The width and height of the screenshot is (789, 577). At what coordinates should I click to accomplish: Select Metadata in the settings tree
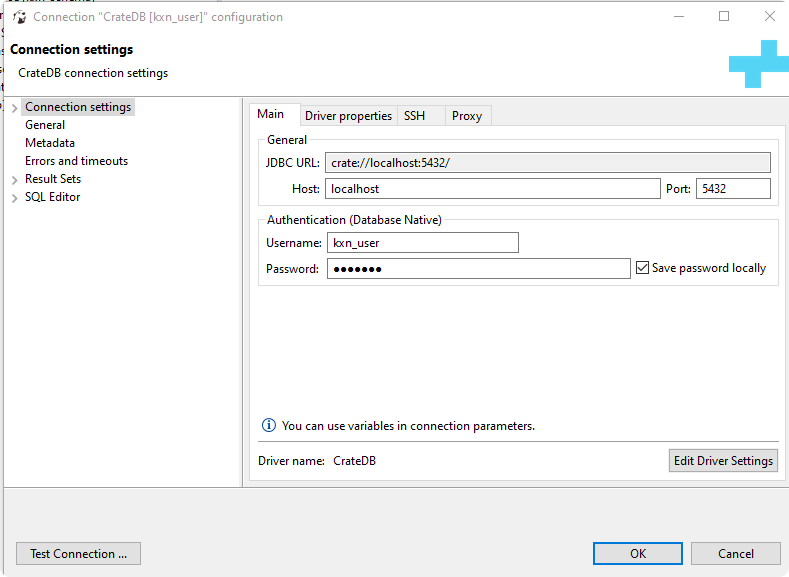[50, 143]
